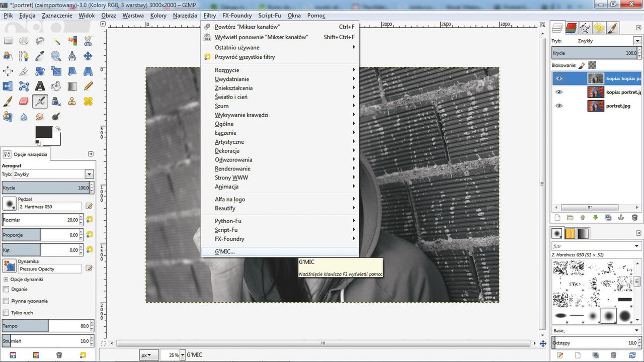This screenshot has height=362, width=644.
Task: Delete layer with trash icon in Layers panel
Action: (634, 218)
